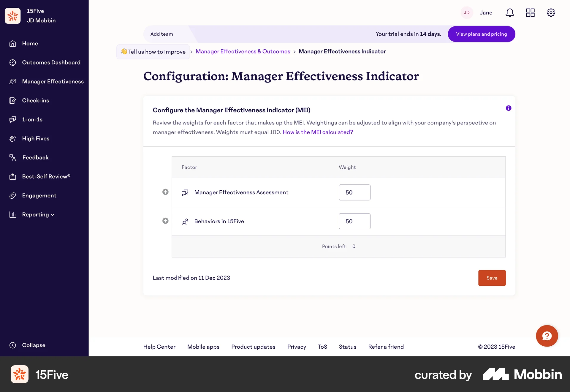This screenshot has height=392, width=570.
Task: Open the Check-ins section
Action: tap(35, 100)
